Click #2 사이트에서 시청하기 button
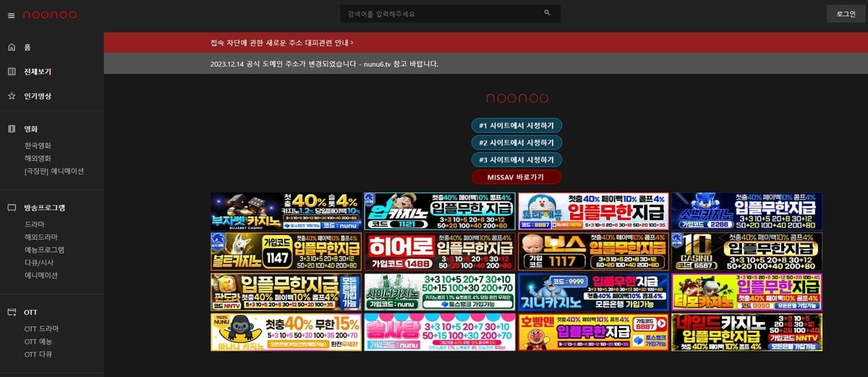This screenshot has height=377, width=868. [x=516, y=143]
